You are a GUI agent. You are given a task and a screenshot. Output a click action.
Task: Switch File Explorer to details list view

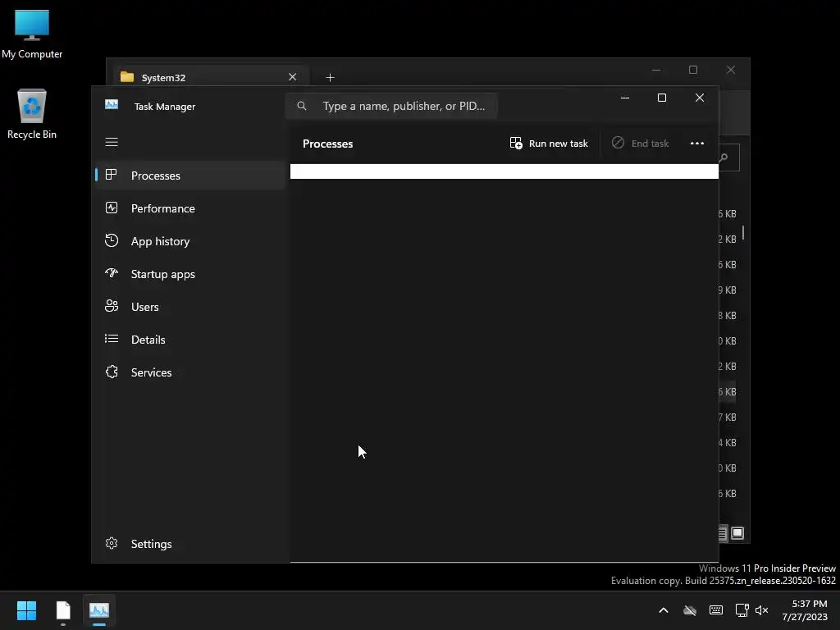(x=722, y=533)
